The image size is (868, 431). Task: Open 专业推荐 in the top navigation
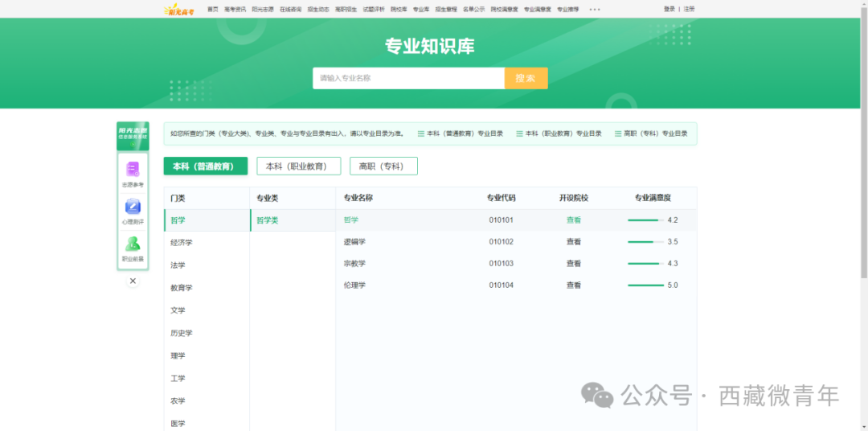click(x=568, y=10)
